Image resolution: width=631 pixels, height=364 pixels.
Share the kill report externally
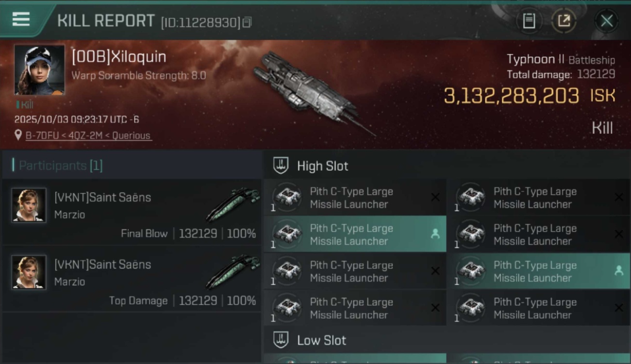(x=564, y=21)
